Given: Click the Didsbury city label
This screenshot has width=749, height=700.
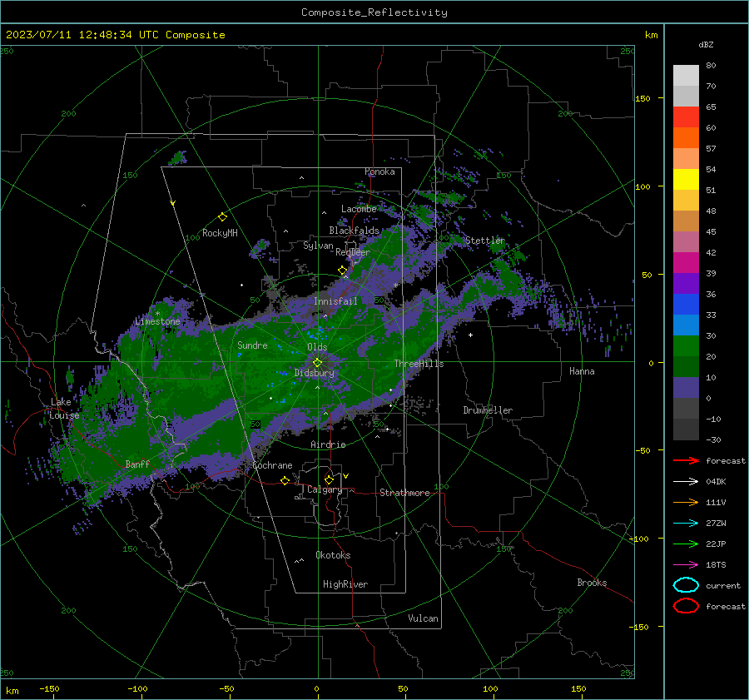Looking at the screenshot, I should (x=315, y=373).
